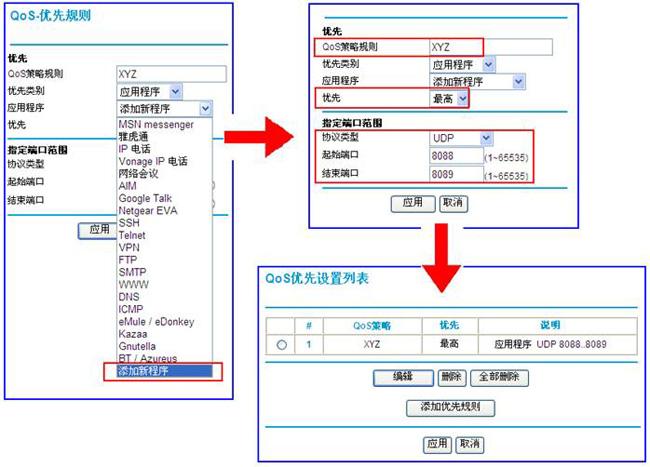Collapse 应用程序 dropdown in QoS-优先规则 panel
Viewport: 650px width, 467px height.
pos(165,109)
